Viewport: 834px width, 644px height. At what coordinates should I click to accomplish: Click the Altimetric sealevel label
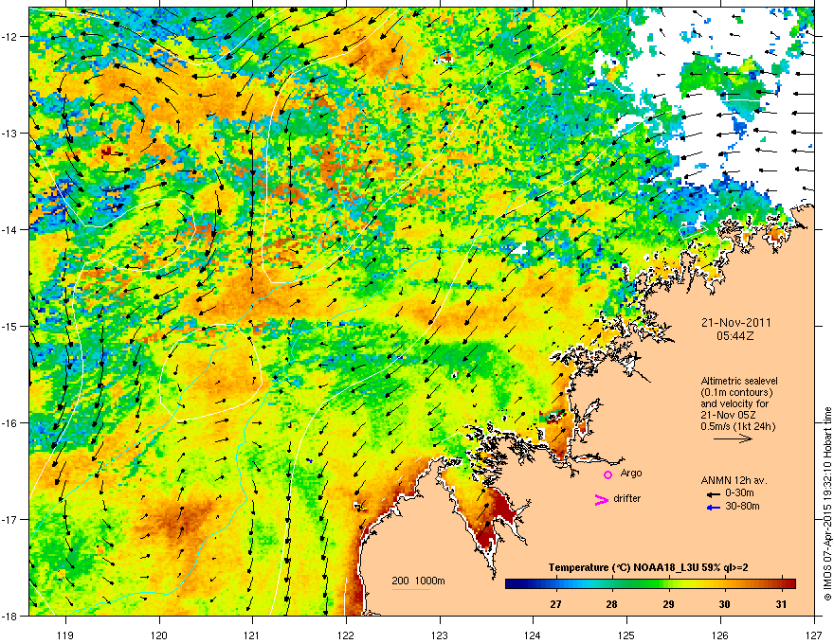739,381
